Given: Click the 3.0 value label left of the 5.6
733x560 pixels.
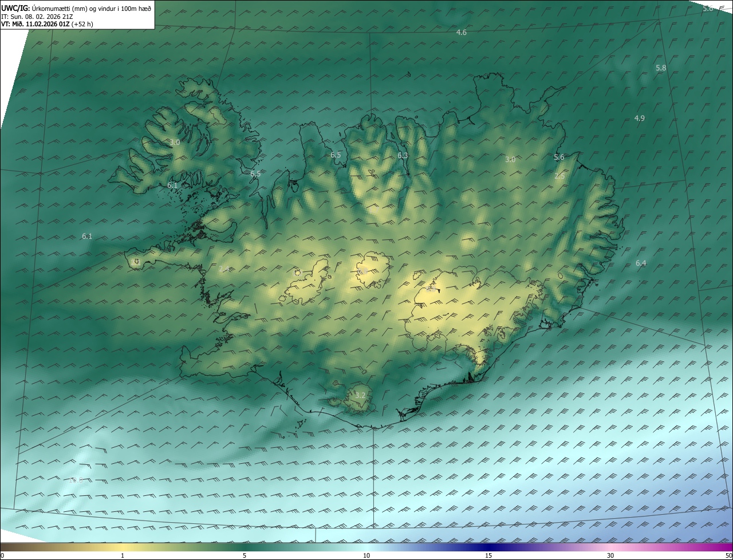Looking at the screenshot, I should tap(510, 160).
